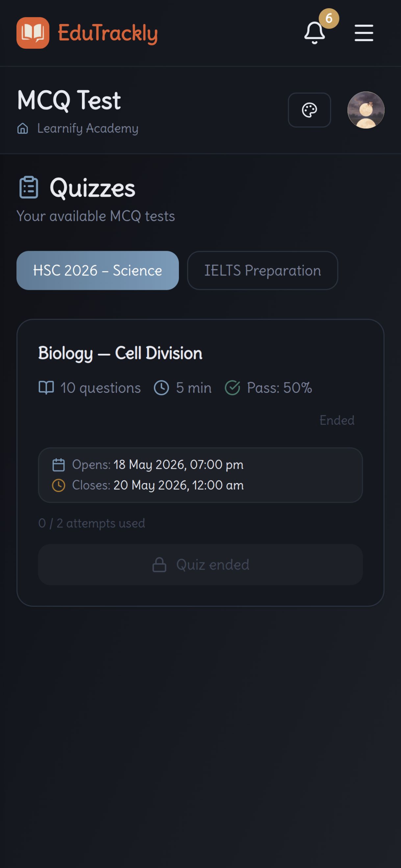Viewport: 401px width, 868px height.
Task: Click the green check pass icon
Action: point(232,388)
